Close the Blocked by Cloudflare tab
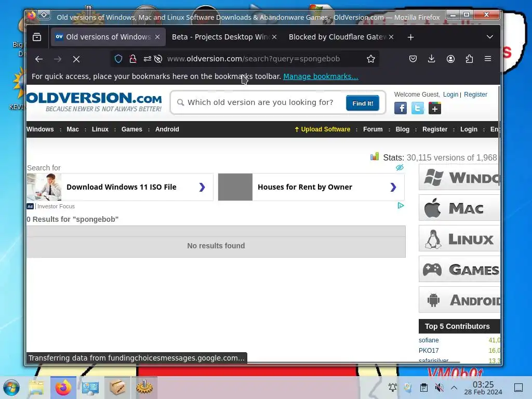 click(391, 37)
